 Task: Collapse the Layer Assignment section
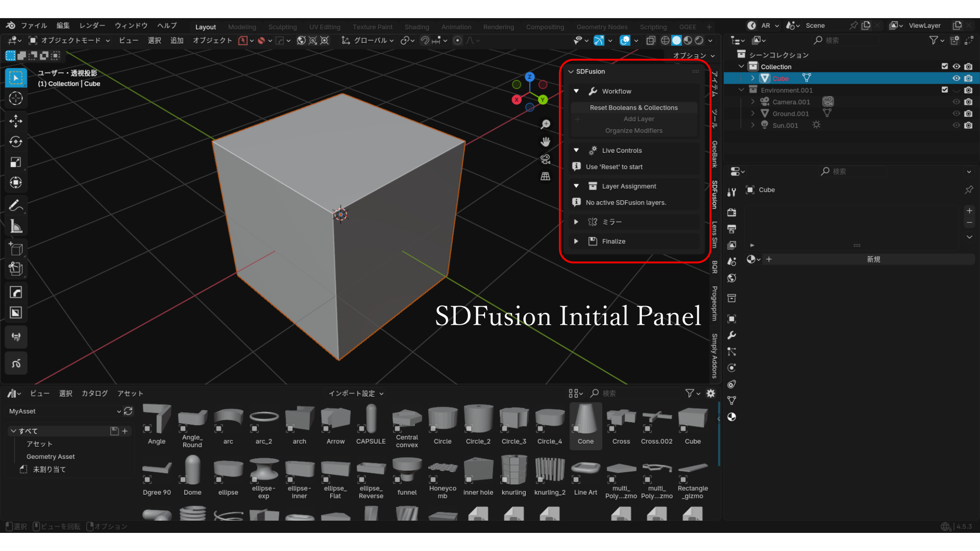pos(576,186)
